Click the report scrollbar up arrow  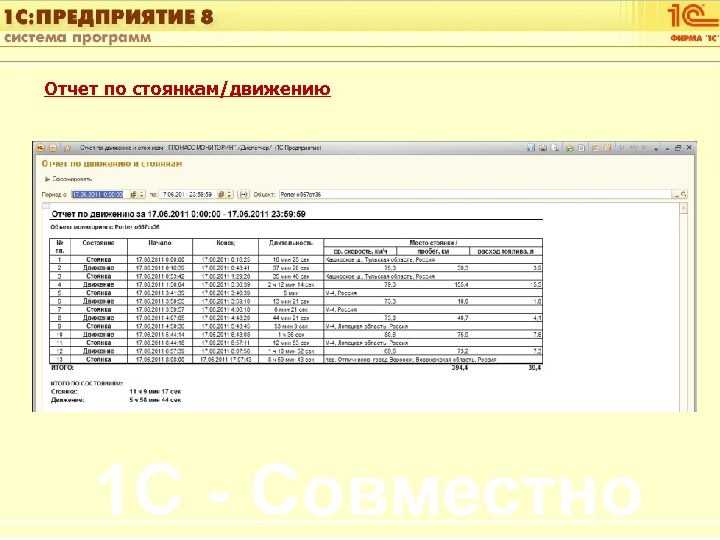pyautogui.click(x=684, y=208)
